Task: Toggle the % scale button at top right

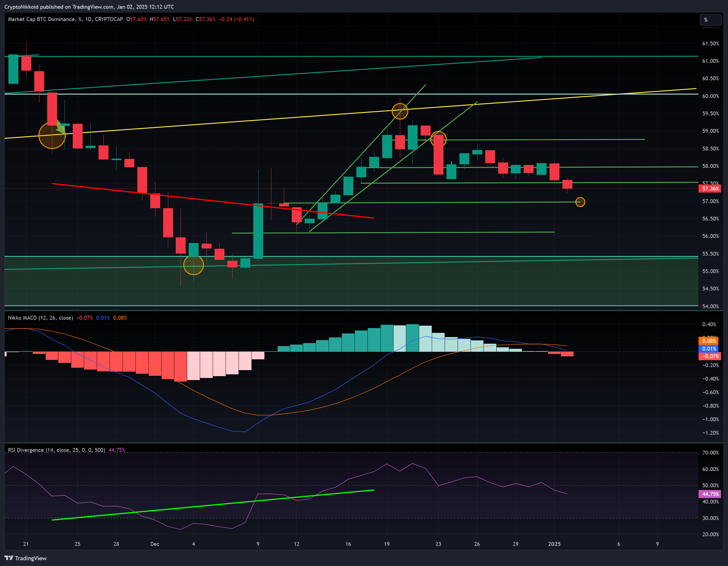Action: 711,20
